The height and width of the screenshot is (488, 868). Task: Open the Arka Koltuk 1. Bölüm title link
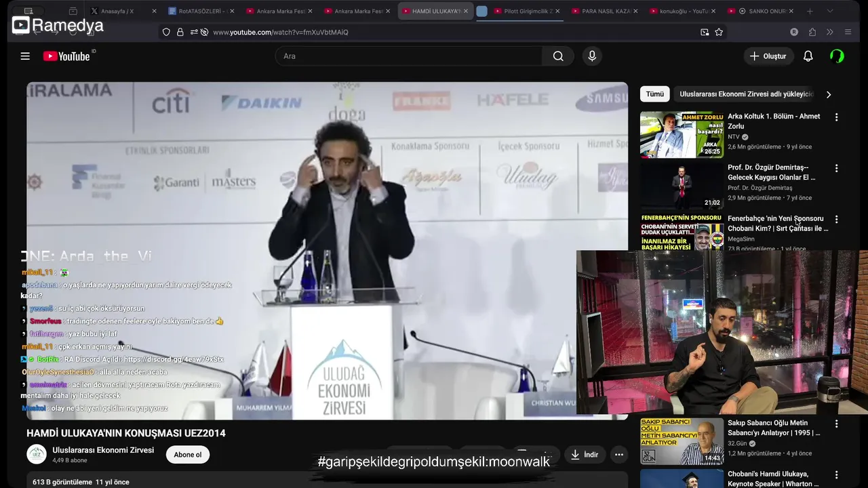774,121
